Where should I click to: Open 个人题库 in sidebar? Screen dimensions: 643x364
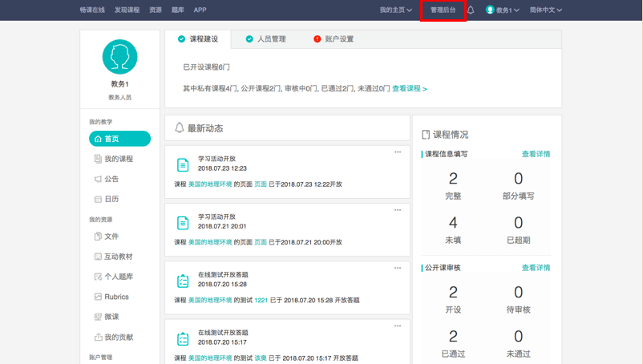[118, 277]
